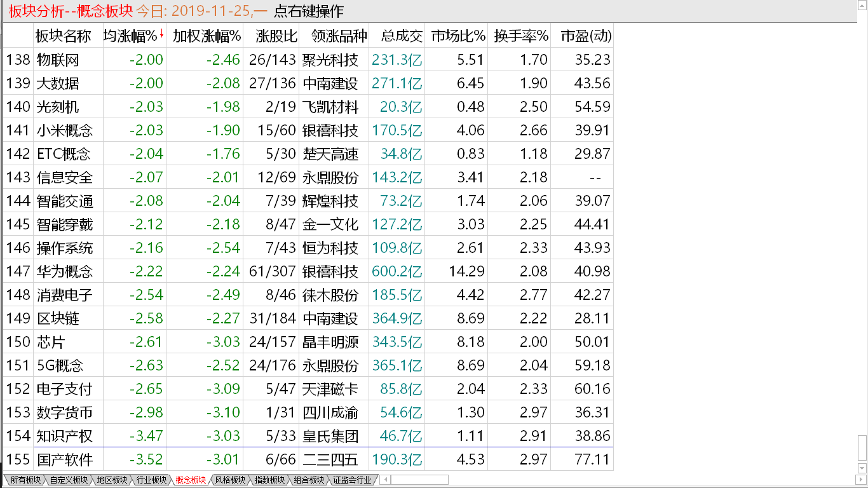The width and height of the screenshot is (868, 488).
Task: Click leading stock 徕木股份
Action: [330, 295]
